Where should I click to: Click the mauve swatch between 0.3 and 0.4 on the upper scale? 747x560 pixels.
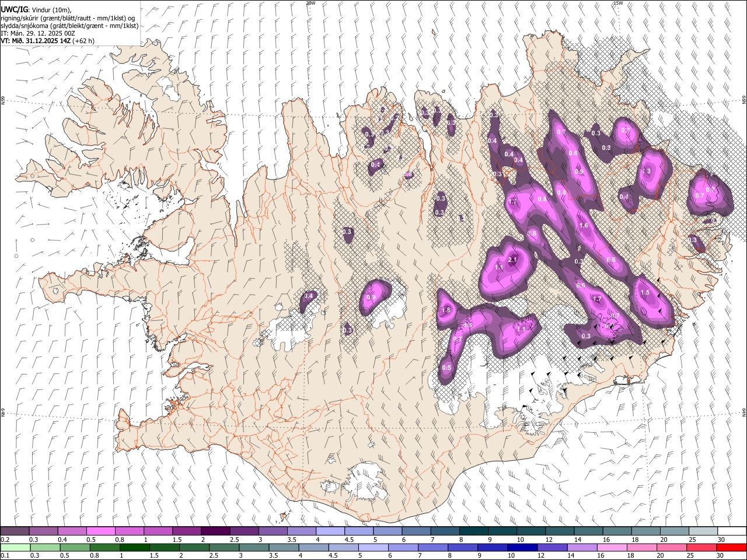[43, 531]
